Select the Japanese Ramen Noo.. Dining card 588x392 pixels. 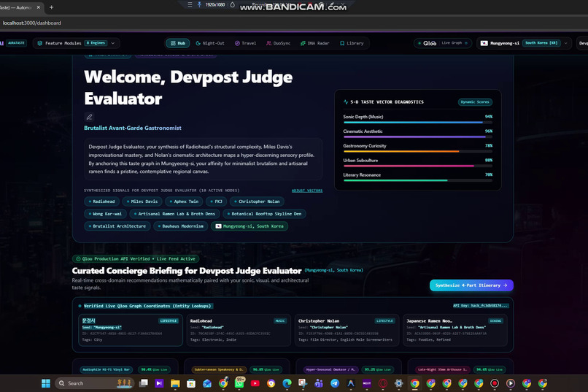[x=455, y=330]
